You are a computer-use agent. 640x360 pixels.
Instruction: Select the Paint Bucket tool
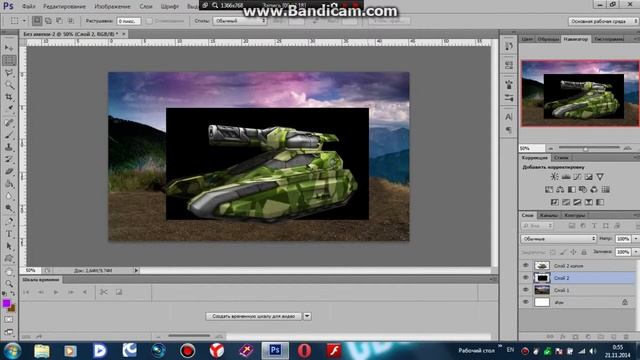(9, 184)
